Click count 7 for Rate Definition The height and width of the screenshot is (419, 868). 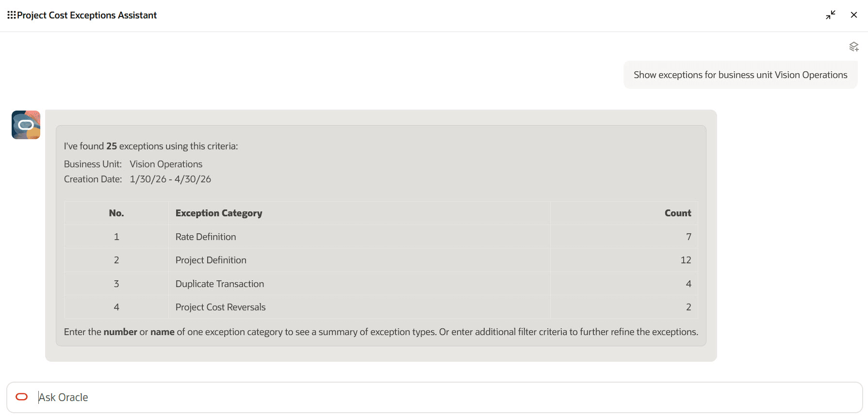click(688, 237)
